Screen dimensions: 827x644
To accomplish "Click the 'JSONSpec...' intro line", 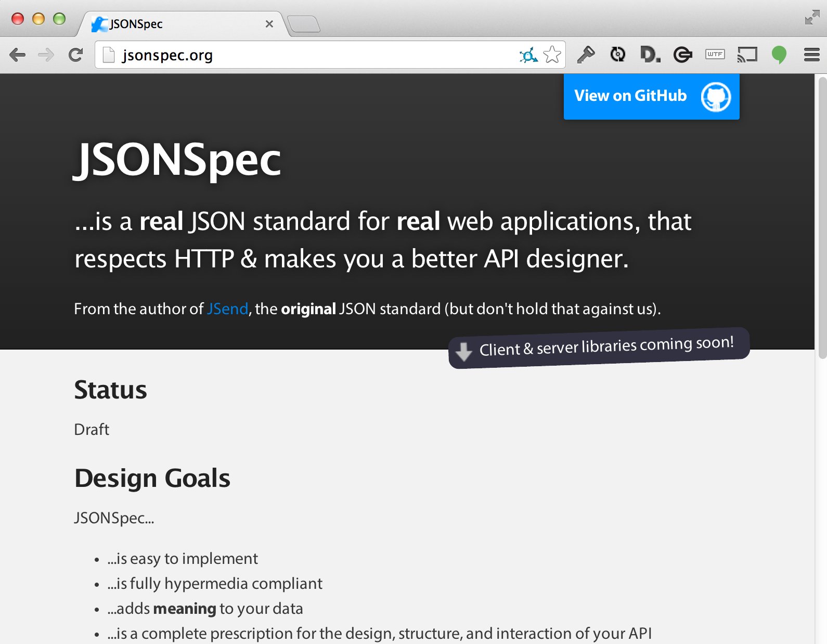I will (x=114, y=518).
